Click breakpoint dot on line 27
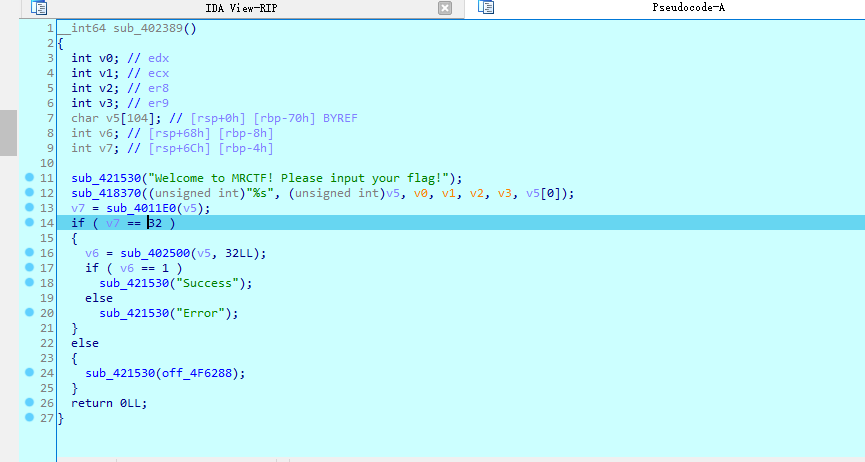 pyautogui.click(x=30, y=418)
